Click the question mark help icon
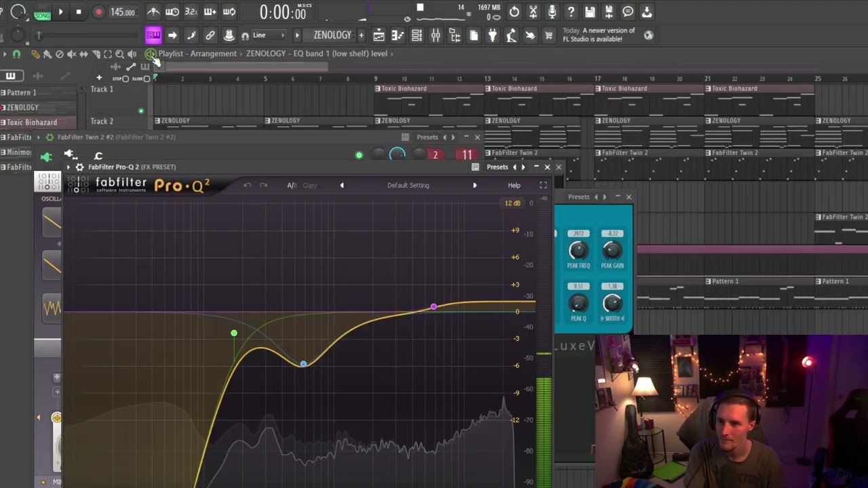 [x=571, y=12]
